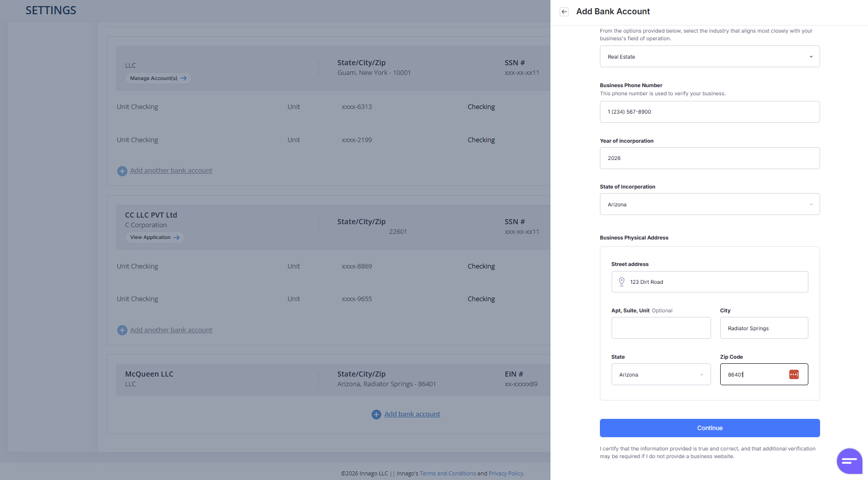Click the C Corporation entity type text
Viewport: 868px width, 480px height.
click(x=146, y=225)
